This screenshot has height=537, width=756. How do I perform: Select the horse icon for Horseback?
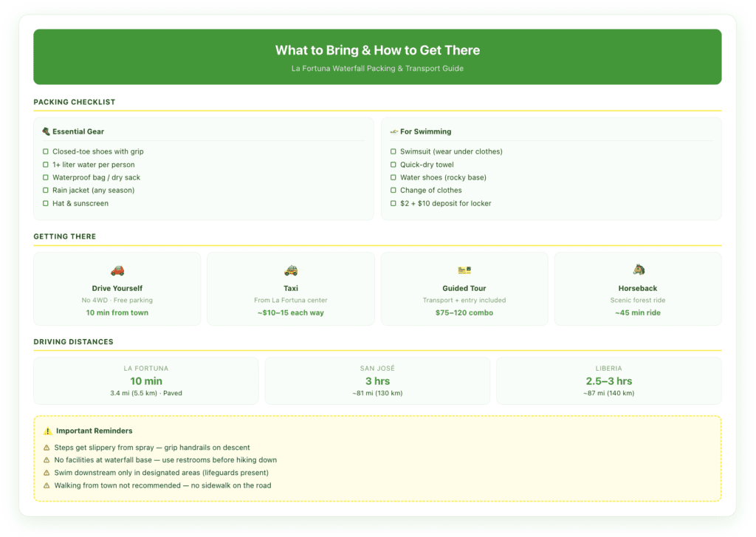click(x=637, y=270)
